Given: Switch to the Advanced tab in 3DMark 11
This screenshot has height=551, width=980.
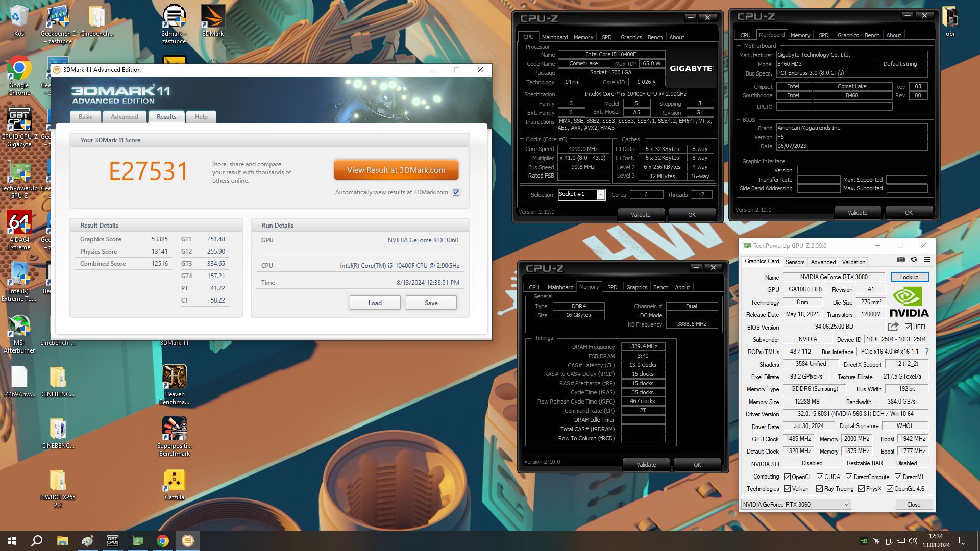Looking at the screenshot, I should pyautogui.click(x=125, y=117).
